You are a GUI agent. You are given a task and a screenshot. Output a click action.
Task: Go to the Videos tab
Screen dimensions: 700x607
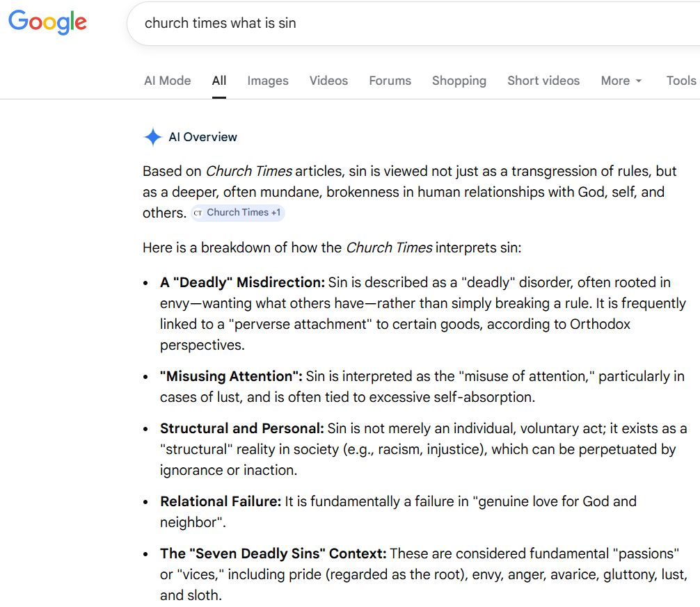pos(328,81)
